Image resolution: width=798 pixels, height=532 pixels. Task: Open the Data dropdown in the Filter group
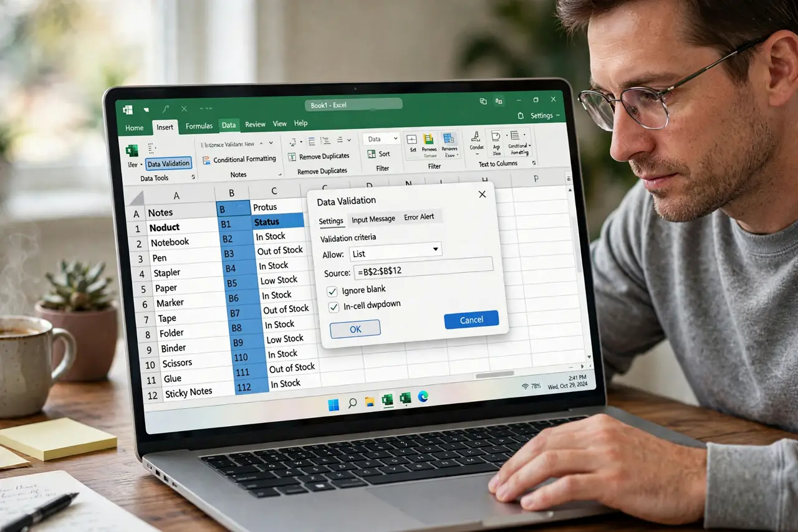click(x=381, y=139)
